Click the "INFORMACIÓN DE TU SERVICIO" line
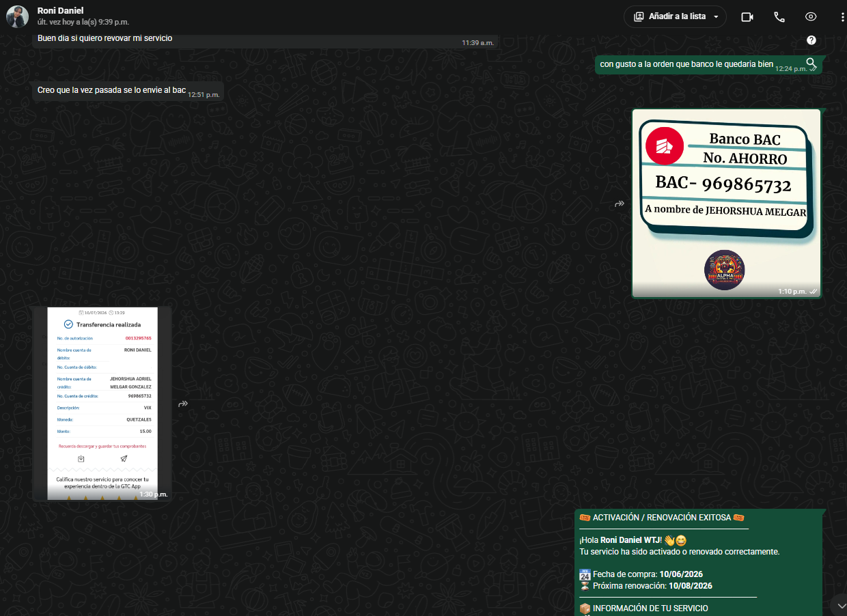The image size is (847, 616). pos(643,608)
